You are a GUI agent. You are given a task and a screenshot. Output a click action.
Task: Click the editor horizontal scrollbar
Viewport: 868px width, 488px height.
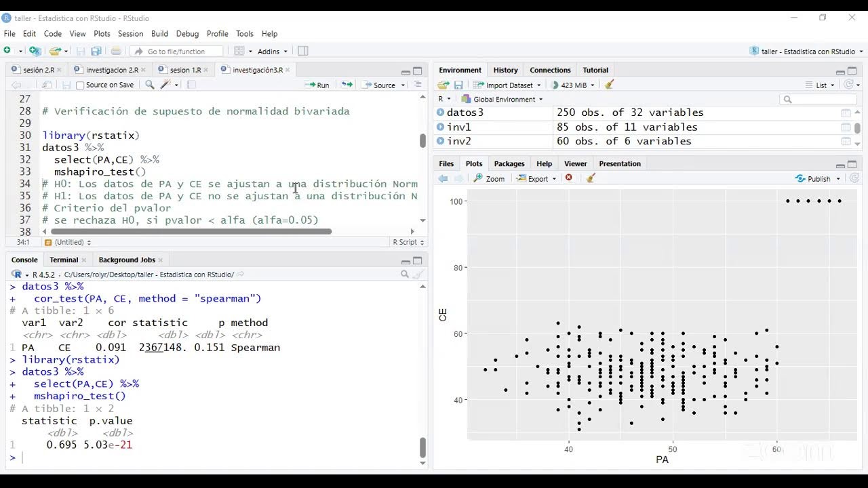(191, 231)
